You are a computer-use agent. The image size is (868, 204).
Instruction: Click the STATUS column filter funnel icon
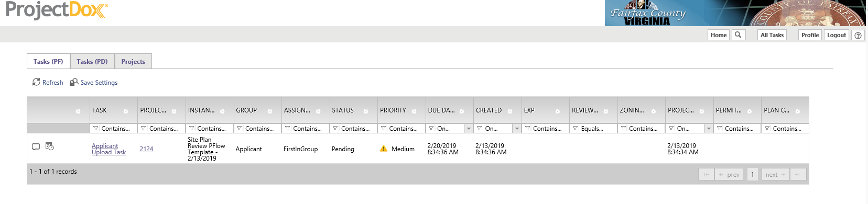[x=335, y=128]
